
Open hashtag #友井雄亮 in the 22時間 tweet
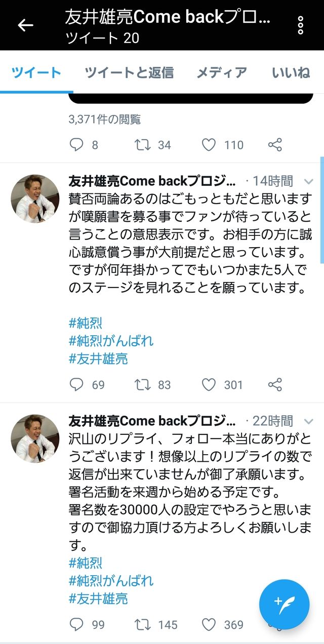click(98, 598)
